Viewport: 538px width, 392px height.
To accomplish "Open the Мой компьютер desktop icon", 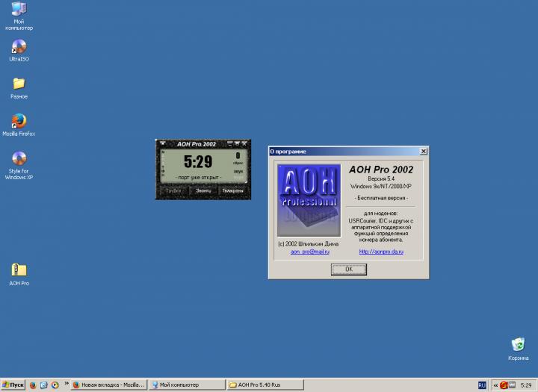I will (19, 10).
